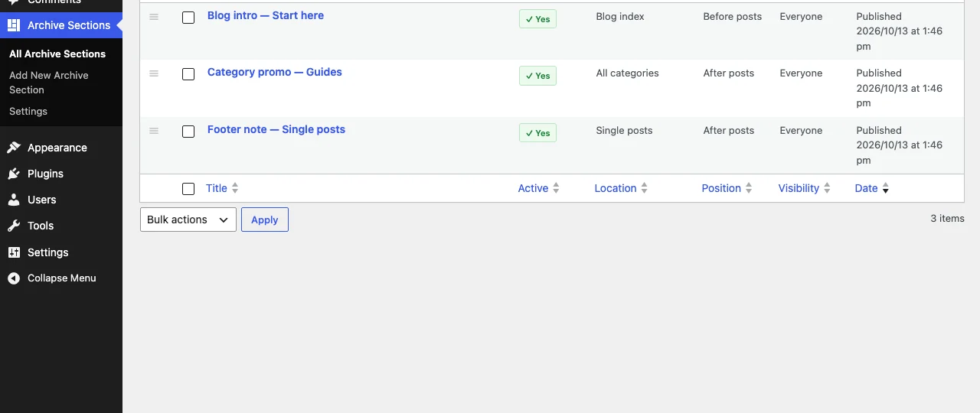
Task: Click the Users person icon
Action: click(14, 200)
